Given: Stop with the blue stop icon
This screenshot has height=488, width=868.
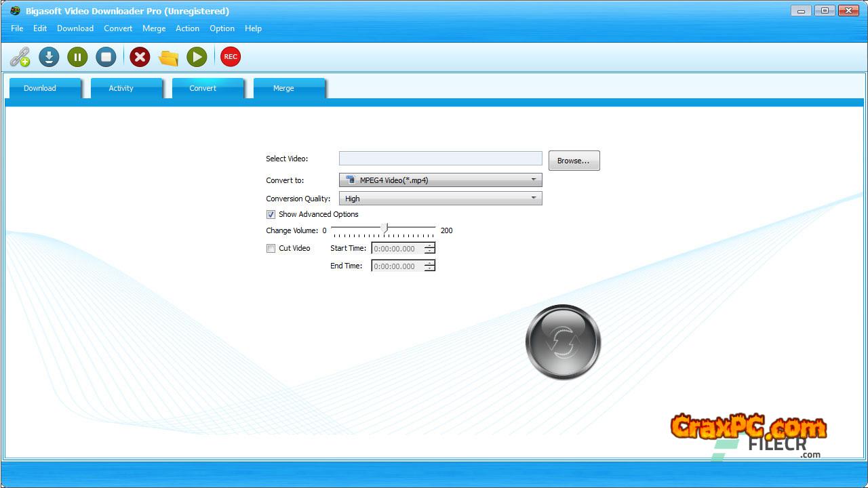Looking at the screenshot, I should [106, 57].
